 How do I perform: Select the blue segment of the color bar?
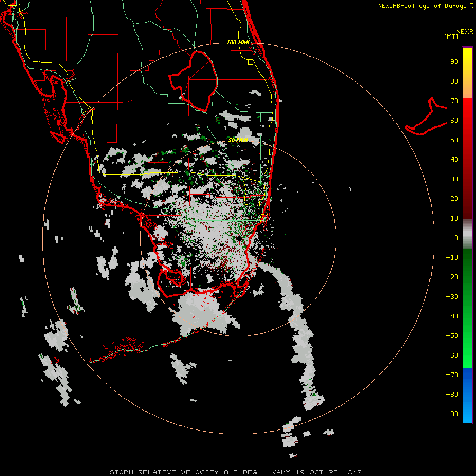coord(467,396)
